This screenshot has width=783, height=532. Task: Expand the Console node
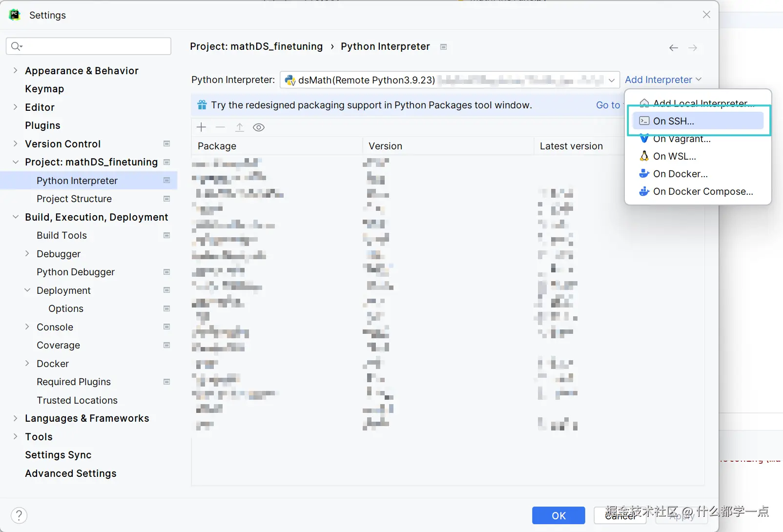(x=27, y=327)
